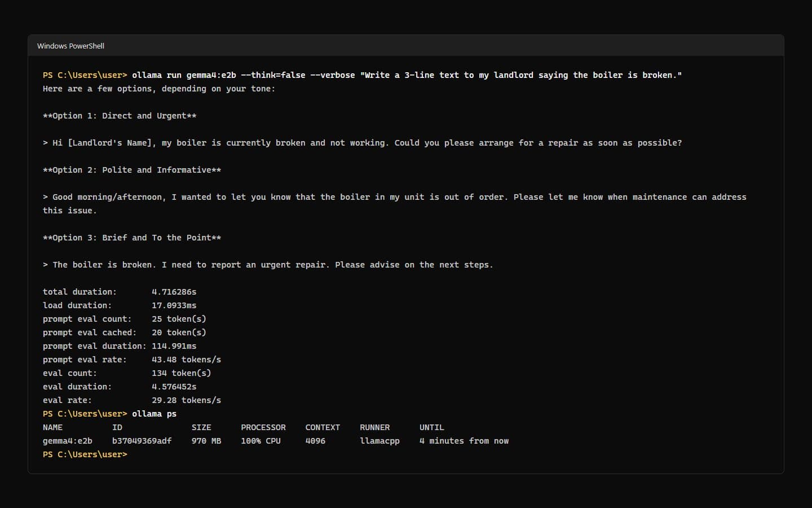The image size is (812, 508).
Task: Click the model ID b37049369adf
Action: (x=142, y=441)
